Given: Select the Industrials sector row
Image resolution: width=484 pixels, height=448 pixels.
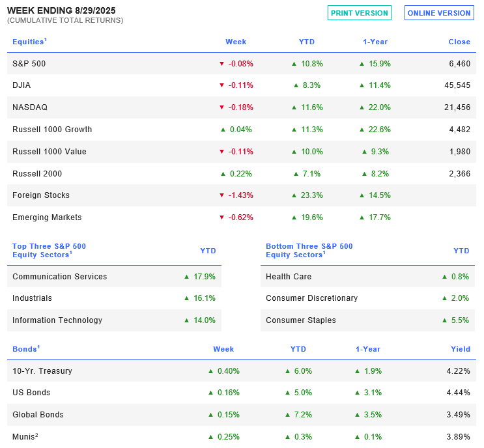Looking at the screenshot, I should tap(32, 298).
